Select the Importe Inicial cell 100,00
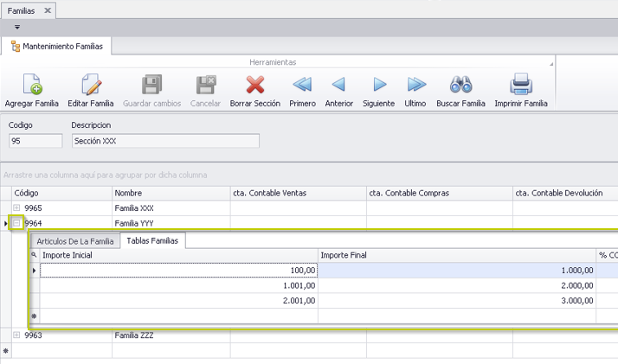618x364 pixels. [x=179, y=271]
